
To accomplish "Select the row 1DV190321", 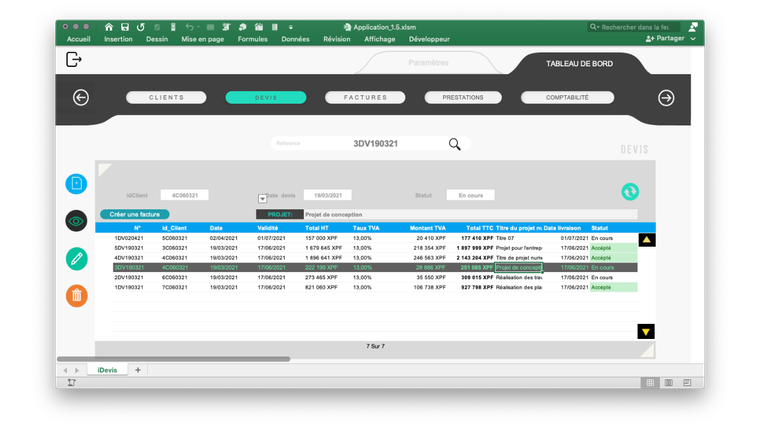I will pos(375,287).
